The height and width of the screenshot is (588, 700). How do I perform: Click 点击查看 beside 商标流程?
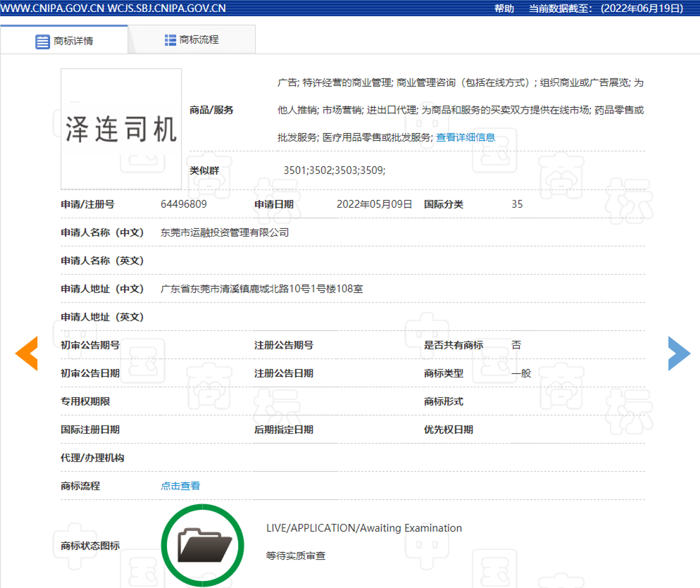pyautogui.click(x=180, y=485)
